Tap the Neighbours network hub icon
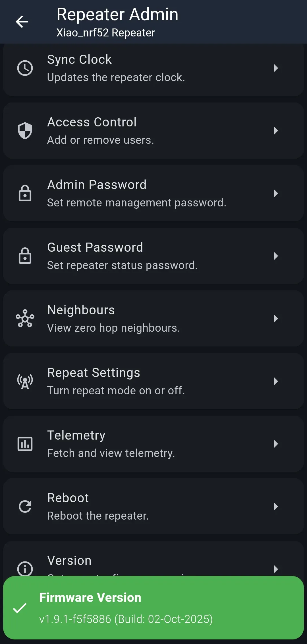307x644 pixels. point(25,318)
